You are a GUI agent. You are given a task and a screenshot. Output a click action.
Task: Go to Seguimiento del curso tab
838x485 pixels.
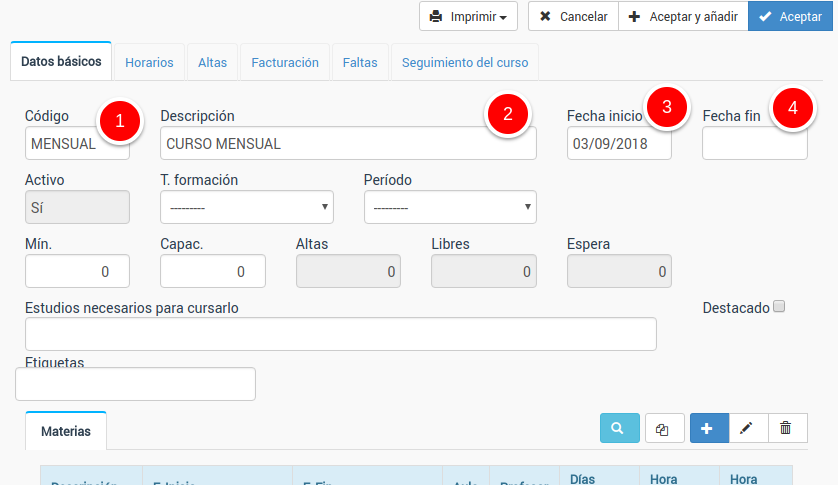coord(464,62)
